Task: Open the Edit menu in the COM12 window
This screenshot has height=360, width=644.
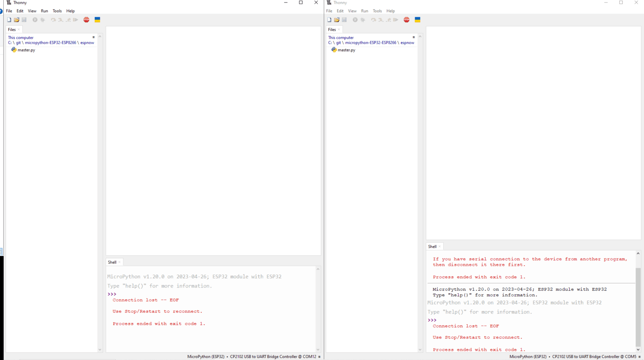Action: click(20, 11)
